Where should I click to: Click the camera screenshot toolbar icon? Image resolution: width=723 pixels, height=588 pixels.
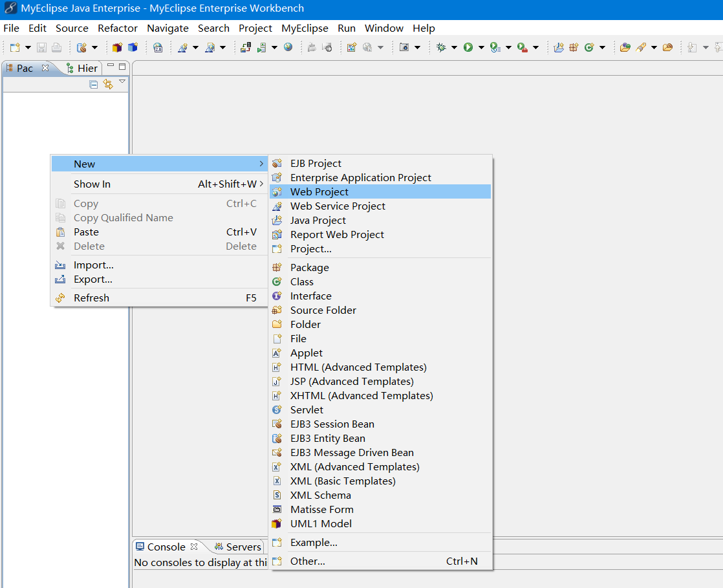[x=404, y=47]
